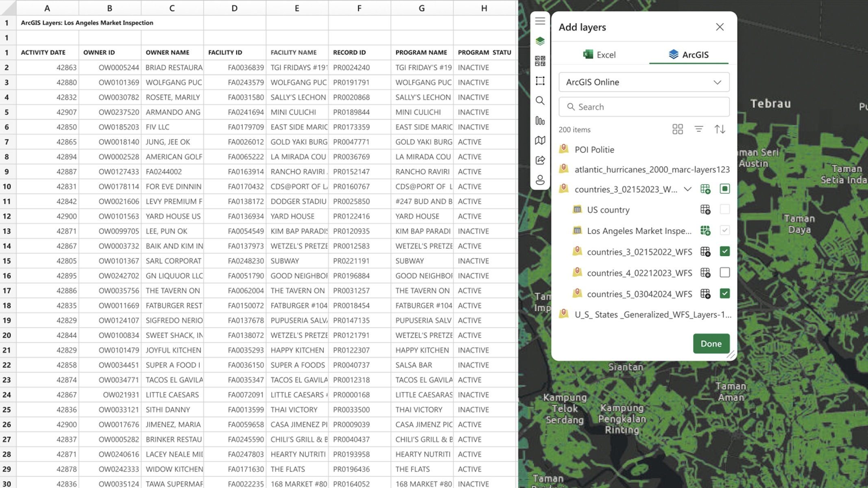Open the filter options for items
This screenshot has width=868, height=488.
(699, 129)
